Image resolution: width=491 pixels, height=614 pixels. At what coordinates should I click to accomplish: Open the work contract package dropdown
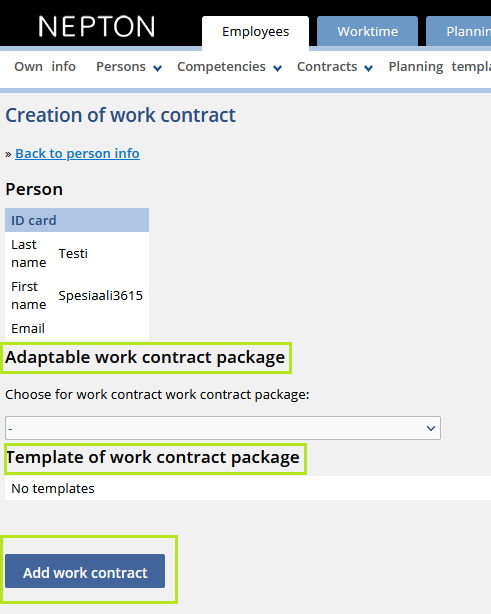click(223, 428)
